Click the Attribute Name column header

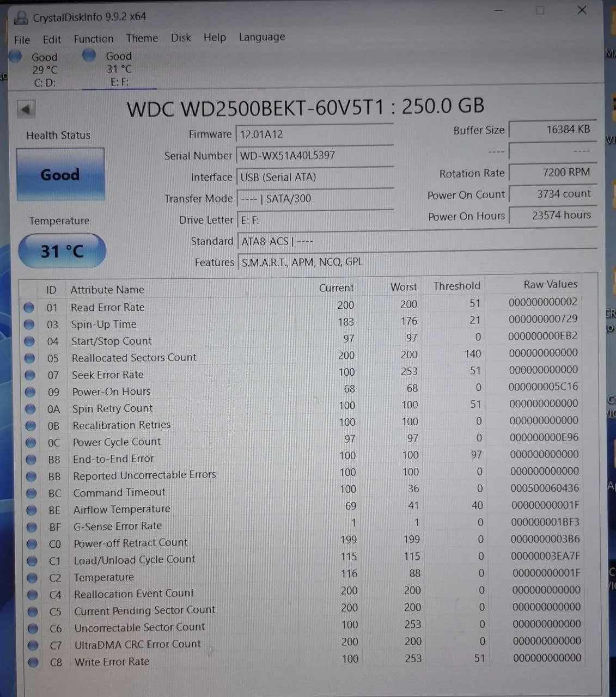click(x=107, y=290)
